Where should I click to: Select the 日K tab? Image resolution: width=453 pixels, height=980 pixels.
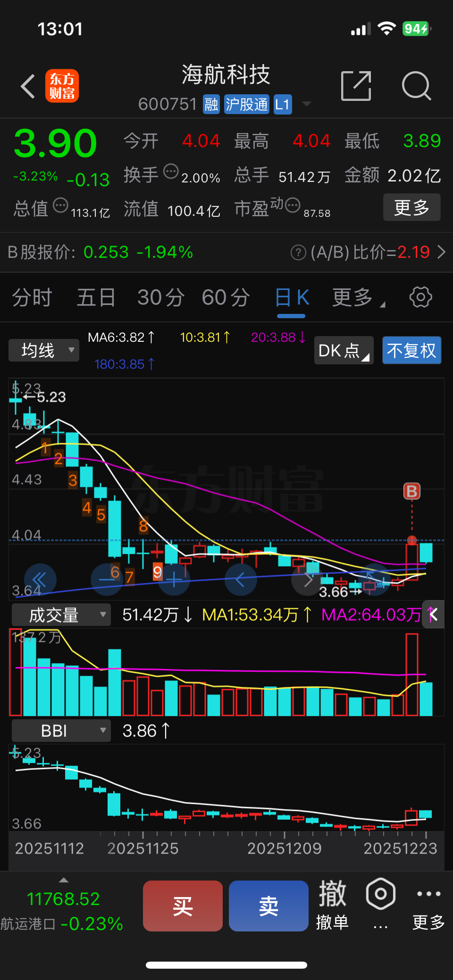click(x=292, y=297)
